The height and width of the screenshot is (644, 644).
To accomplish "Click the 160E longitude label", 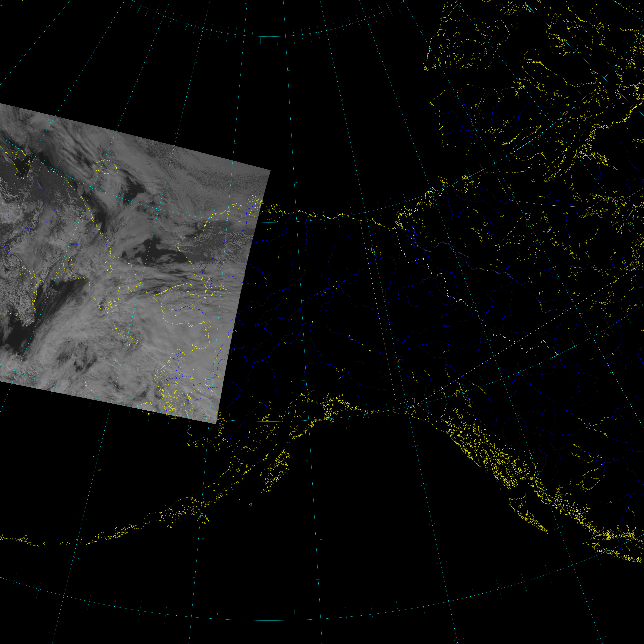I will (70, 1).
